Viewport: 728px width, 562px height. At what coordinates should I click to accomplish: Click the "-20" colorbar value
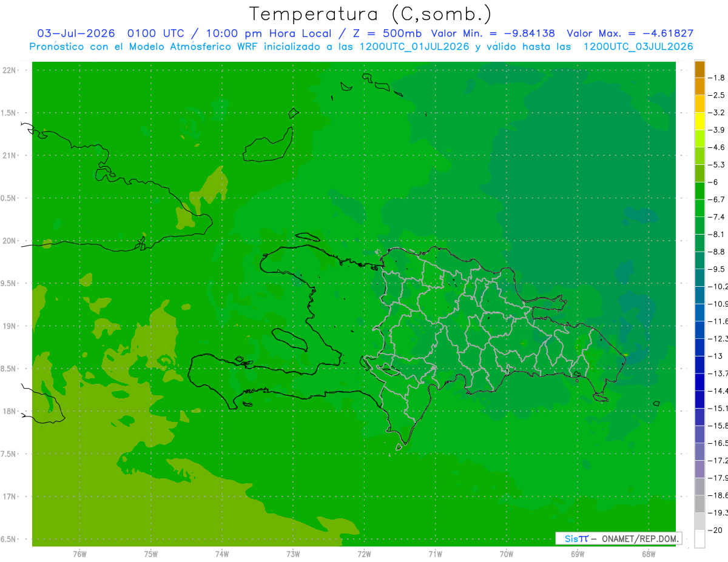(x=715, y=530)
